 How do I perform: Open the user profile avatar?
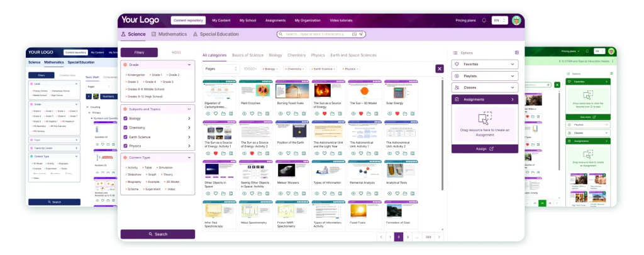[516, 20]
